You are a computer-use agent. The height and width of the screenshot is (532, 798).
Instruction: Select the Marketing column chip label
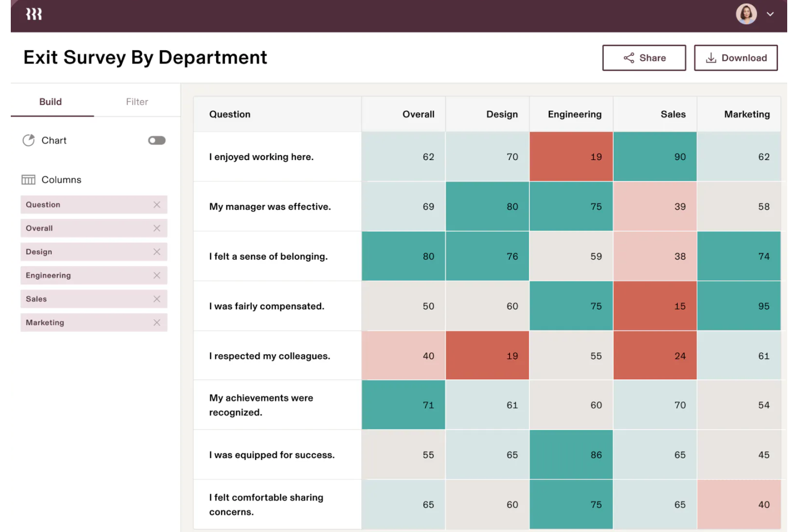click(45, 323)
